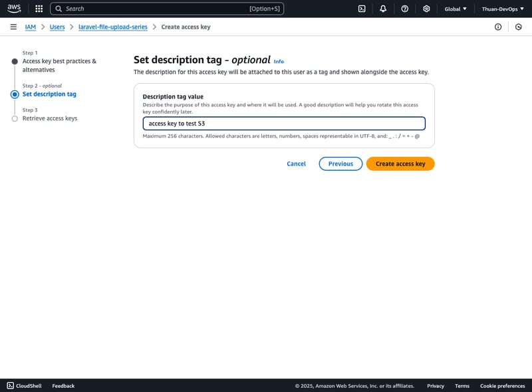The height and width of the screenshot is (392, 532).
Task: Launch CloudShell from top bar icon
Action: tap(362, 9)
